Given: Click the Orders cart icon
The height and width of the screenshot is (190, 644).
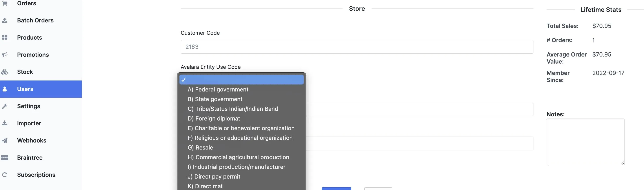Looking at the screenshot, I should coord(4,3).
